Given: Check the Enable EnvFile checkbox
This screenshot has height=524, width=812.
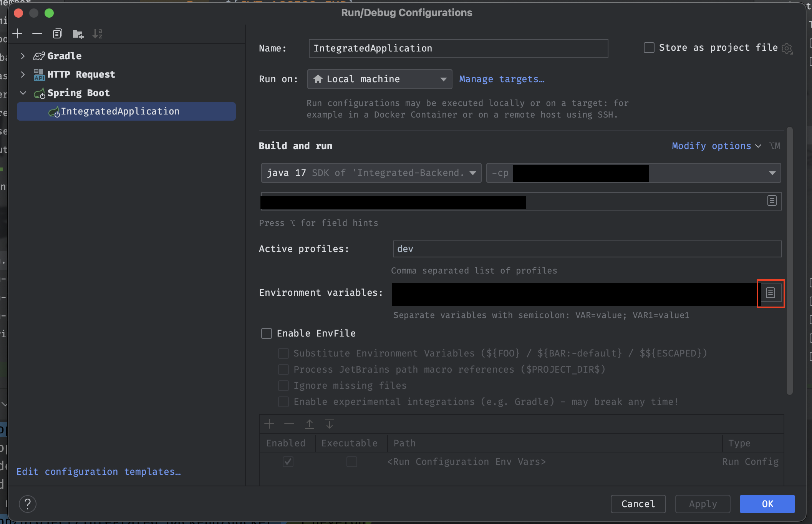Looking at the screenshot, I should coord(267,333).
